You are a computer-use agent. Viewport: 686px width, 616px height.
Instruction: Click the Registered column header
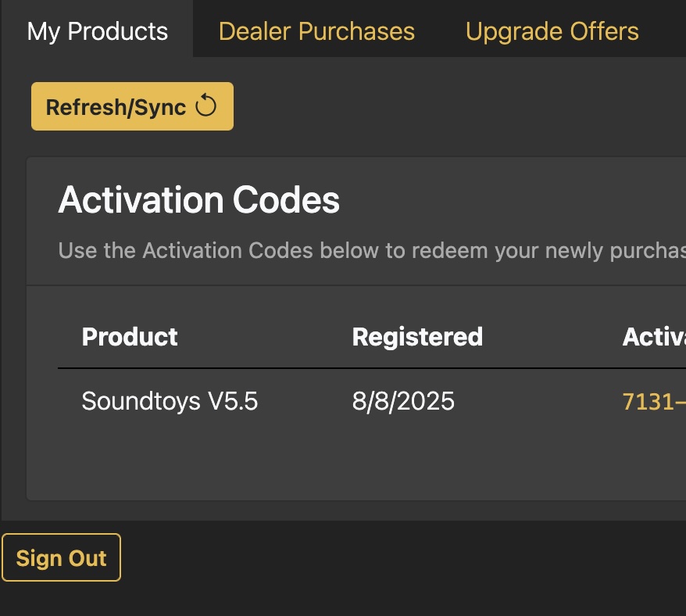point(417,336)
